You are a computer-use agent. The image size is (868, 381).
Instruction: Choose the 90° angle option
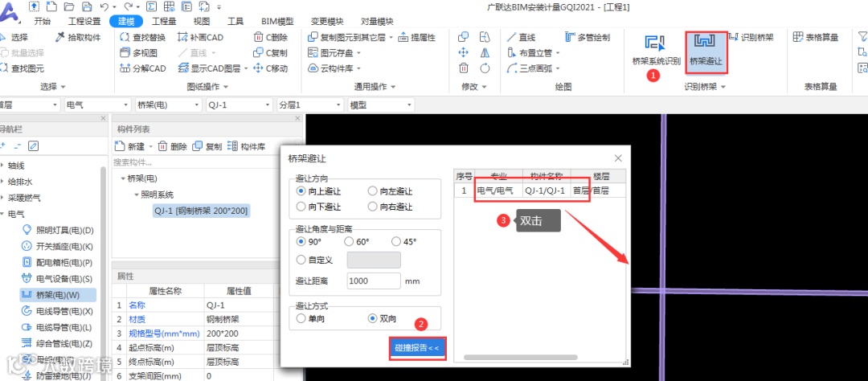[x=310, y=241]
